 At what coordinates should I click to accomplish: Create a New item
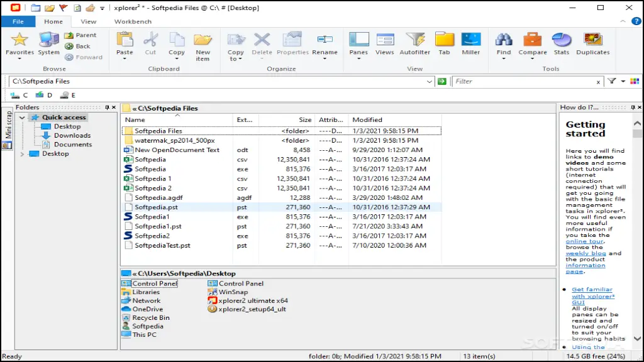click(x=203, y=46)
